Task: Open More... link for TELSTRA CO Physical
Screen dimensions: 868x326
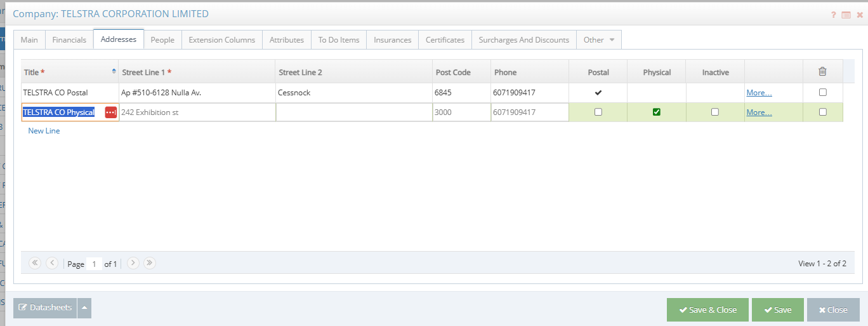Action: point(759,112)
